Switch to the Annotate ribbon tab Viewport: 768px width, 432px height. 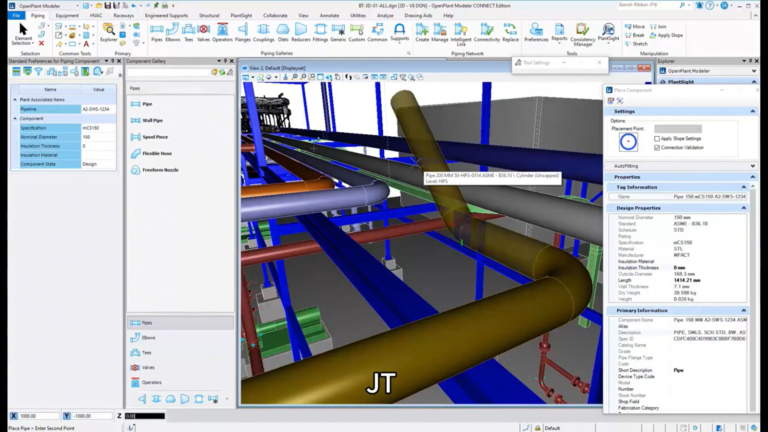[x=329, y=16]
